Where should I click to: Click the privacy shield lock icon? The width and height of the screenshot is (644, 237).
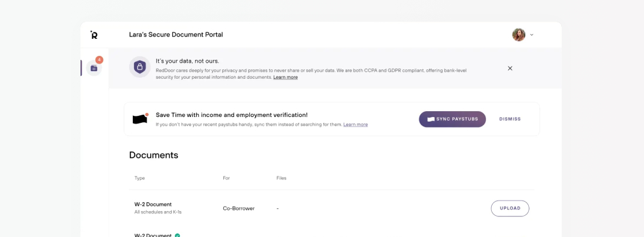(140, 67)
